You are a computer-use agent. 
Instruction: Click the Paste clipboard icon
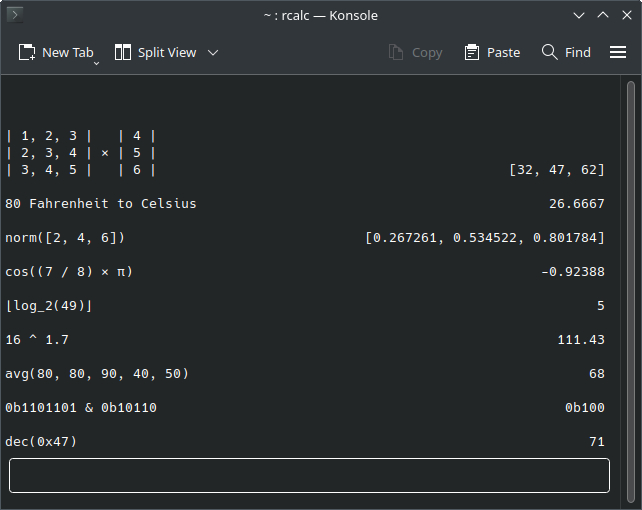472,52
